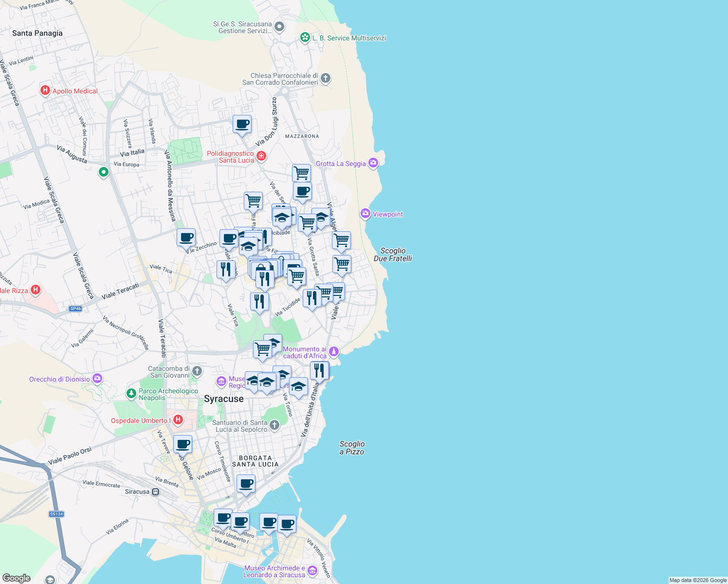Screen dimensions: 728x584
Task: Click the shopping cart pin near Grotta La Seggia
Action: (301, 172)
